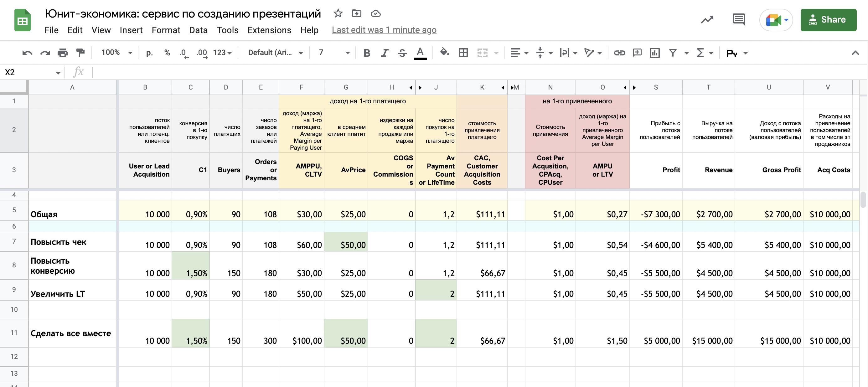
Task: Click the Merge cells icon
Action: (483, 53)
